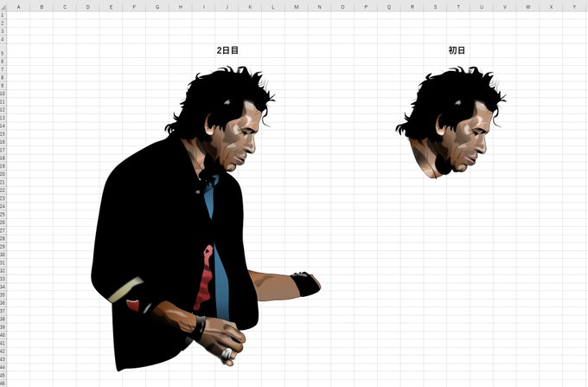Select column O header

point(342,7)
